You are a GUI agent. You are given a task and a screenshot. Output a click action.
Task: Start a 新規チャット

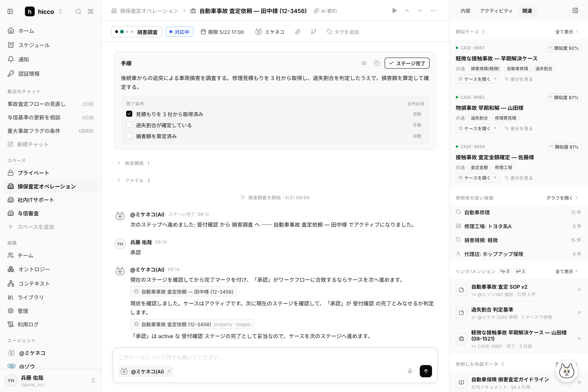coord(50,144)
